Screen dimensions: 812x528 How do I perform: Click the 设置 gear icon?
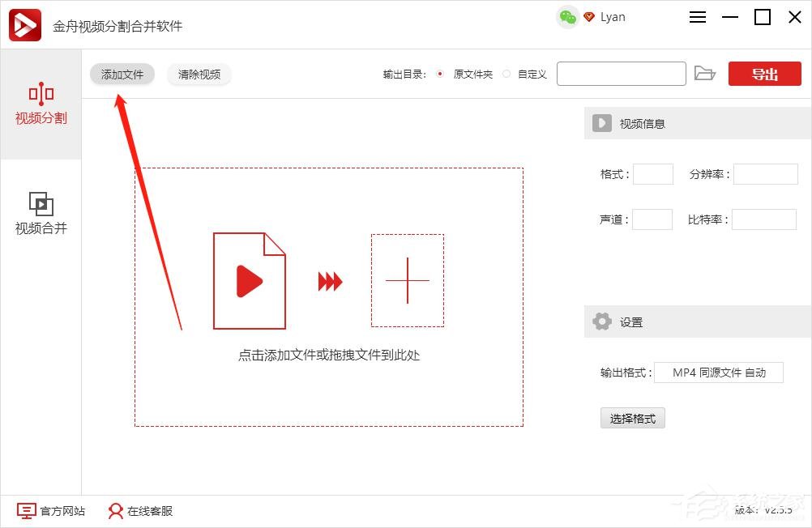601,321
